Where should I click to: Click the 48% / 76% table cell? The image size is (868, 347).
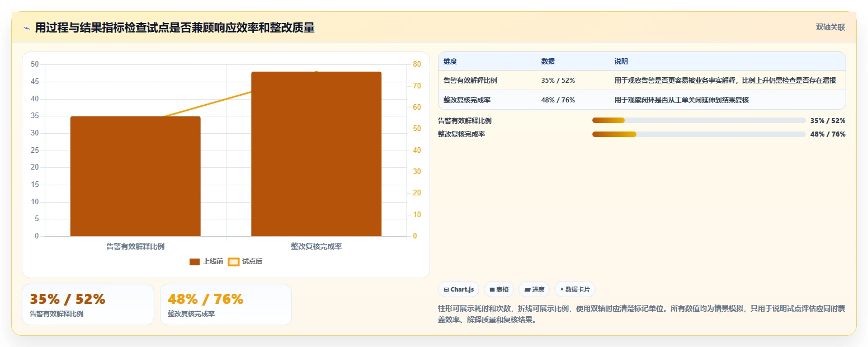click(558, 100)
